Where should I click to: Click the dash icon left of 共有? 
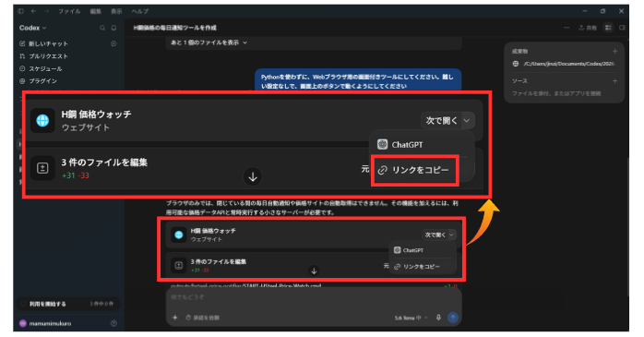(x=566, y=28)
